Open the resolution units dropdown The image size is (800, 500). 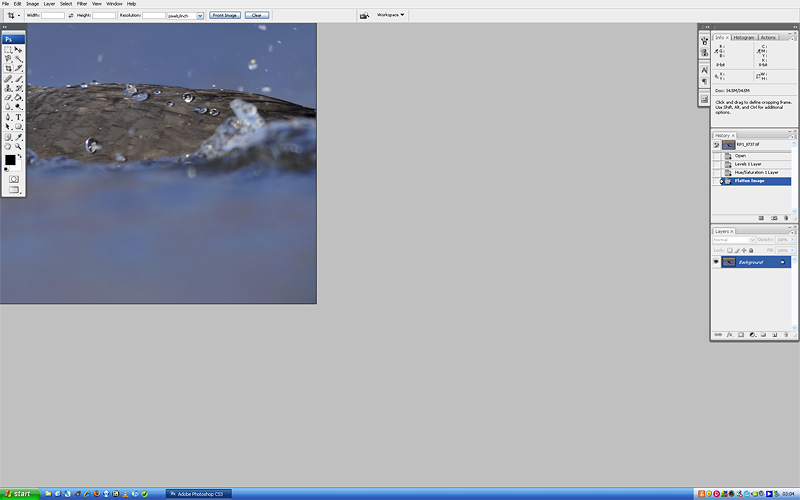(x=200, y=16)
